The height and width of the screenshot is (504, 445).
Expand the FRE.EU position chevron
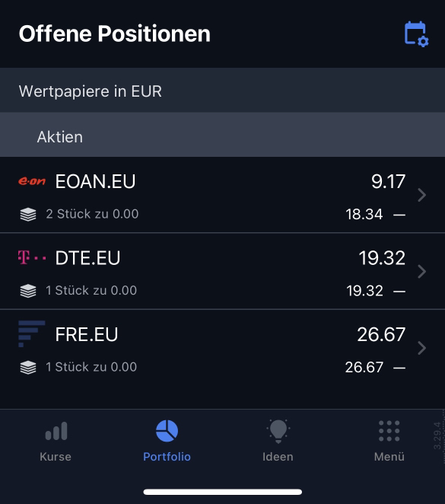(x=422, y=348)
